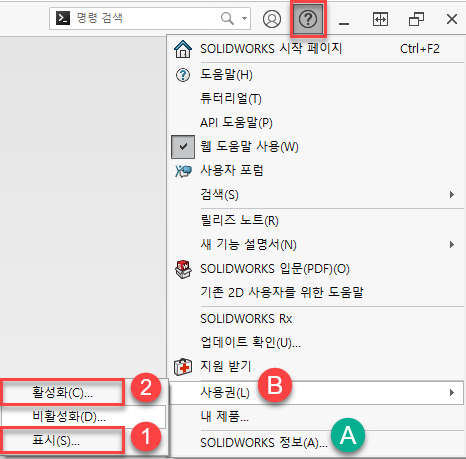Screen dimensions: 466x459
Task: Select 활성화(C)... in license submenu
Action: 62,392
